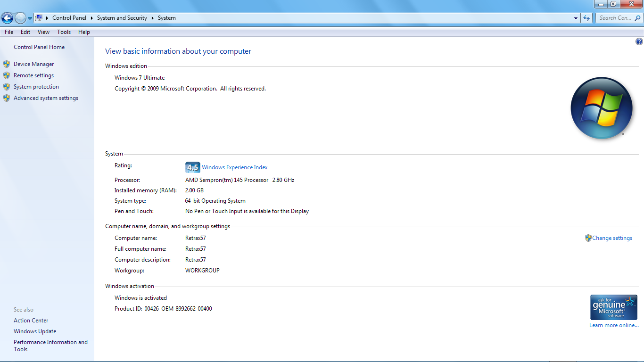Viewport: 644px width, 362px height.
Task: Click the shield icon beside System protection
Action: coord(7,87)
